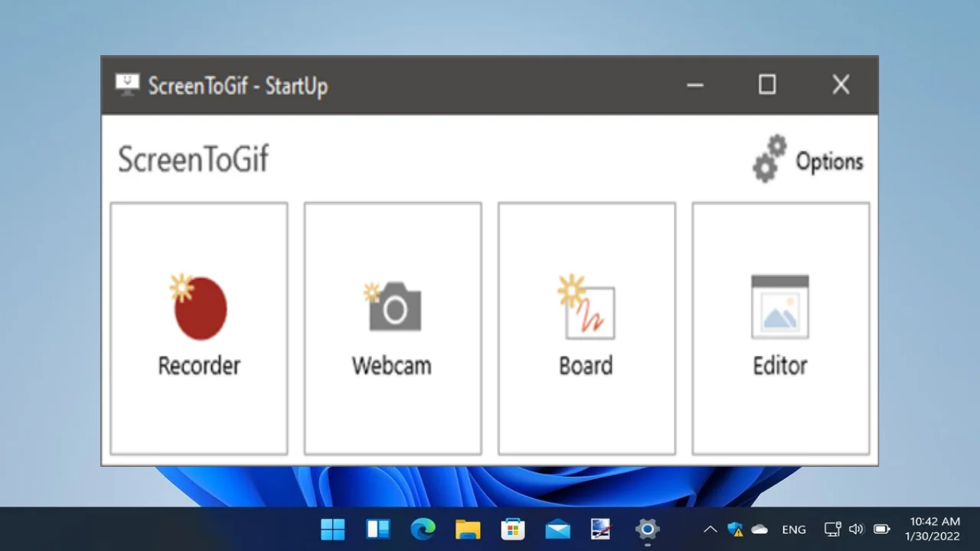
Task: Open Settings gear in taskbar
Action: pos(647,529)
